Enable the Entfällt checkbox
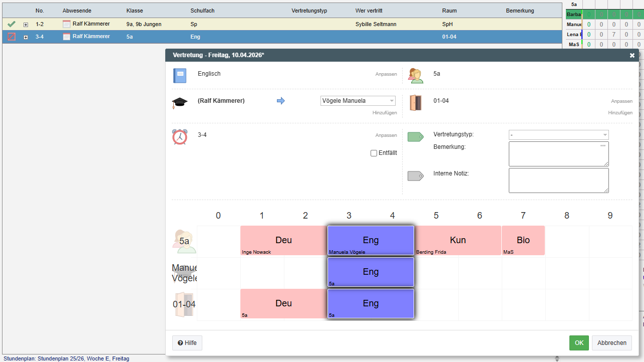The width and height of the screenshot is (644, 362). coord(374,153)
